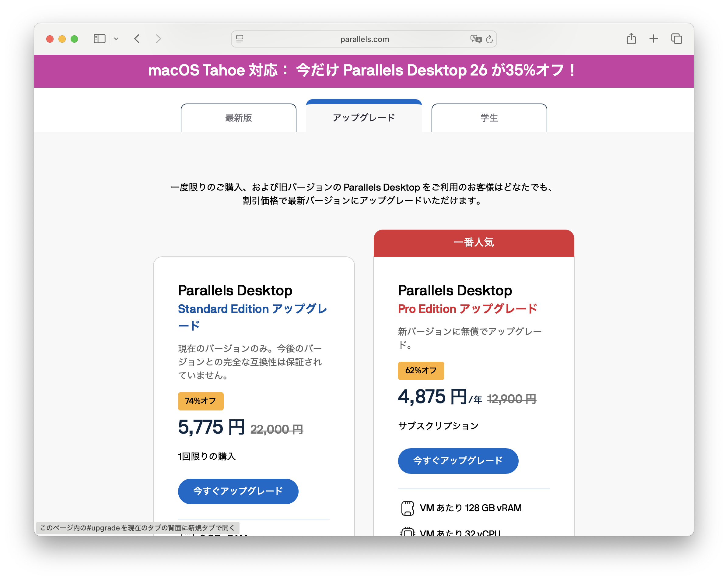Click the 1回限りの購入 label
Screen dimensions: 728x581
(x=207, y=456)
